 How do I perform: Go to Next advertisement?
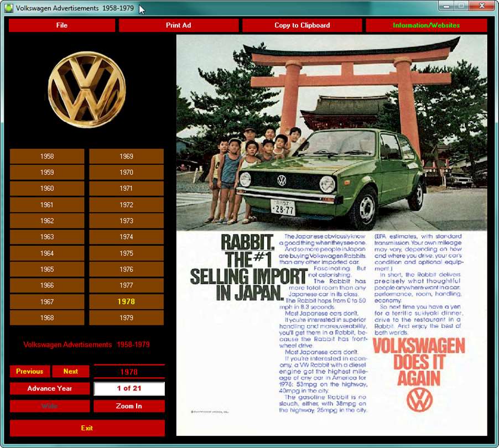tap(71, 371)
